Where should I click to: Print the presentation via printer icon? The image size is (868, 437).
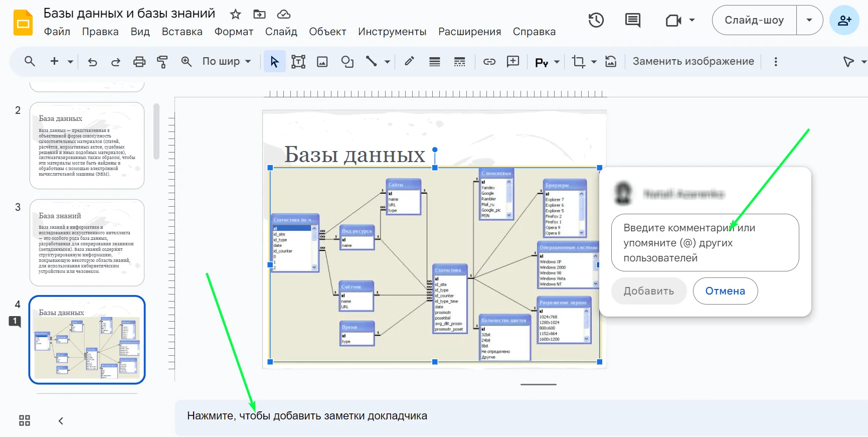pos(139,62)
